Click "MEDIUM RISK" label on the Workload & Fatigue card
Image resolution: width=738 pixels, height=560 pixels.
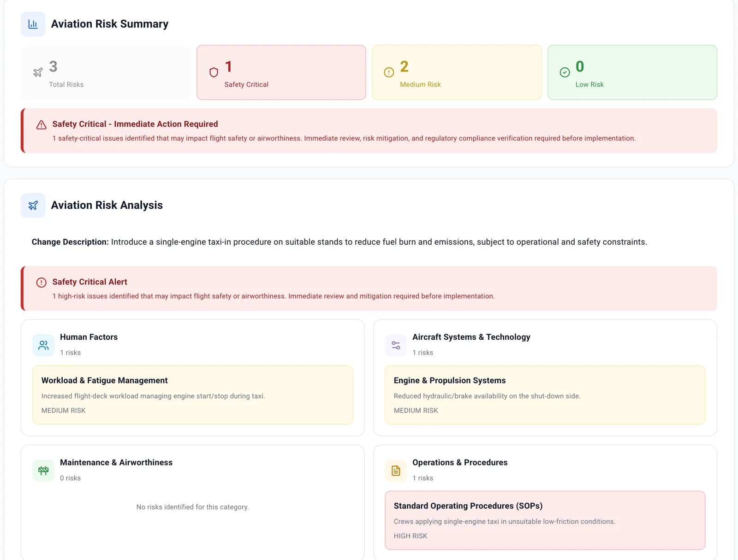click(64, 411)
